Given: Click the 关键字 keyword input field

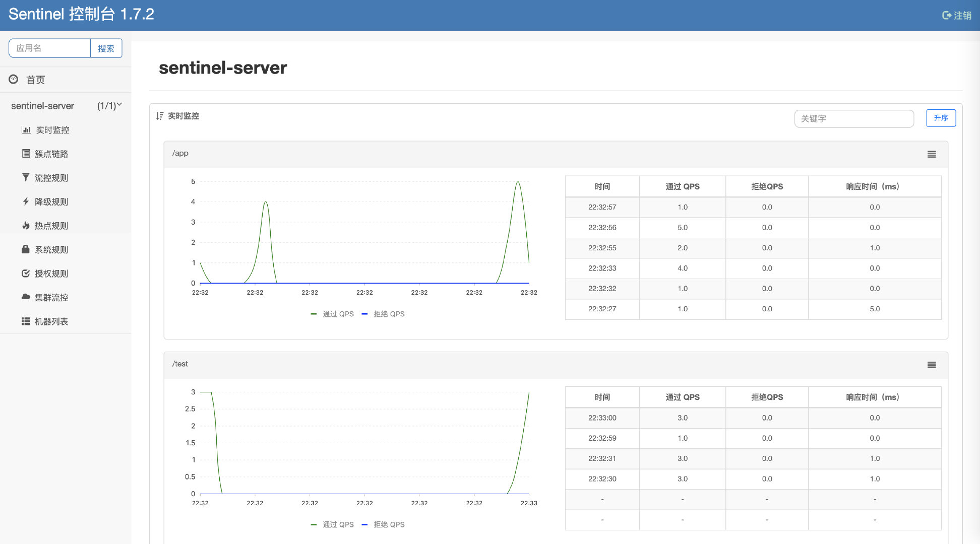Looking at the screenshot, I should 853,118.
